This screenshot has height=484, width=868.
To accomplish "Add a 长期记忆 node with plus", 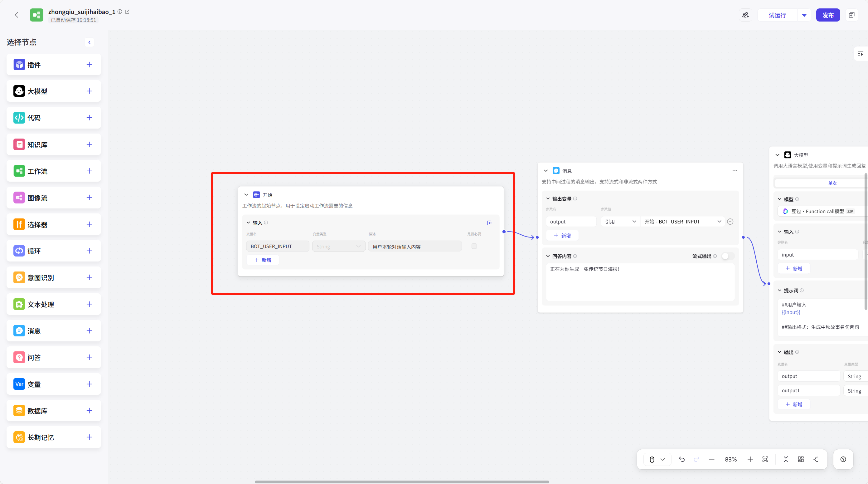I will (x=89, y=437).
